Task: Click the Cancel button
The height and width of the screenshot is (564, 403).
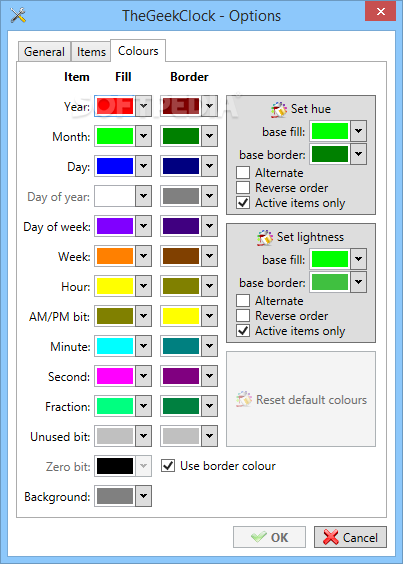Action: click(350, 537)
